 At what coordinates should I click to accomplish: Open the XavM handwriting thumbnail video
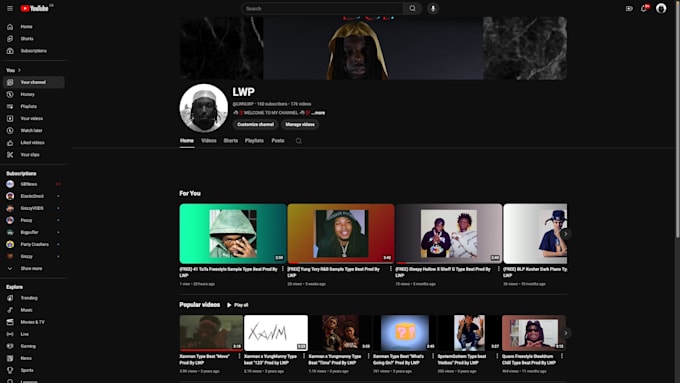point(276,333)
